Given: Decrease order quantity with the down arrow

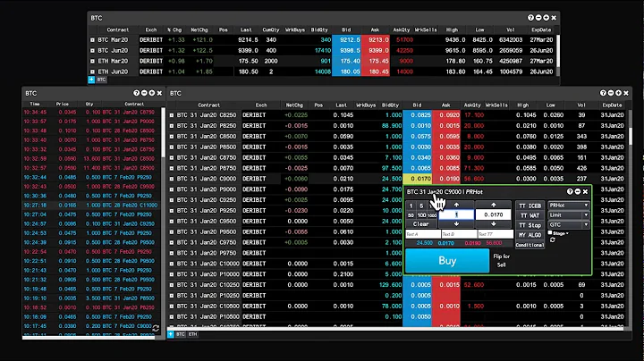Looking at the screenshot, I should 456,224.
